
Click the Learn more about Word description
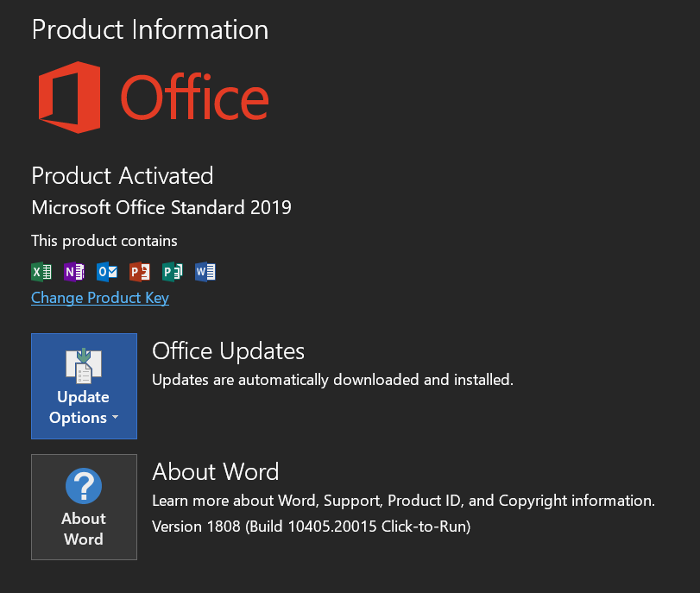coord(403,501)
